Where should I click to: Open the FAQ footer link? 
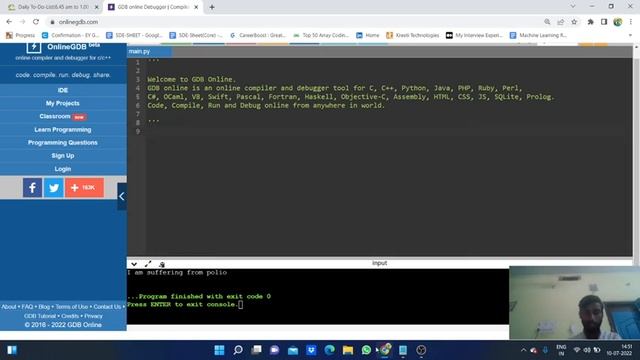[x=27, y=307]
